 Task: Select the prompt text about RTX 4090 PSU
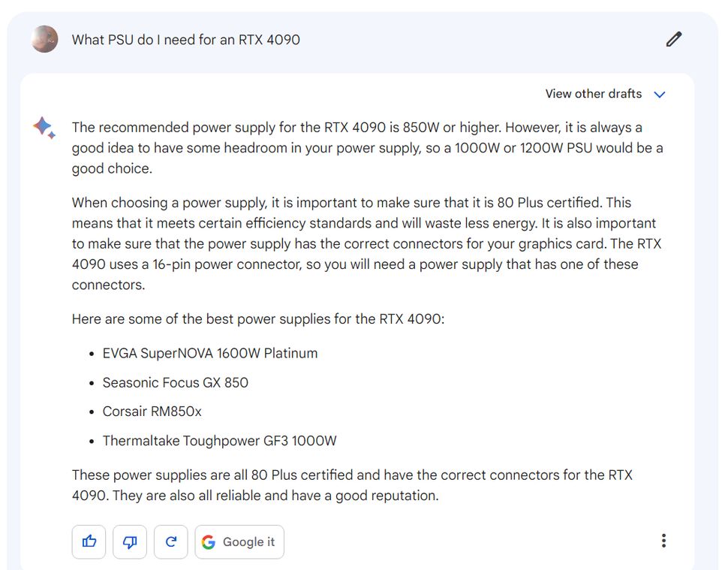185,40
